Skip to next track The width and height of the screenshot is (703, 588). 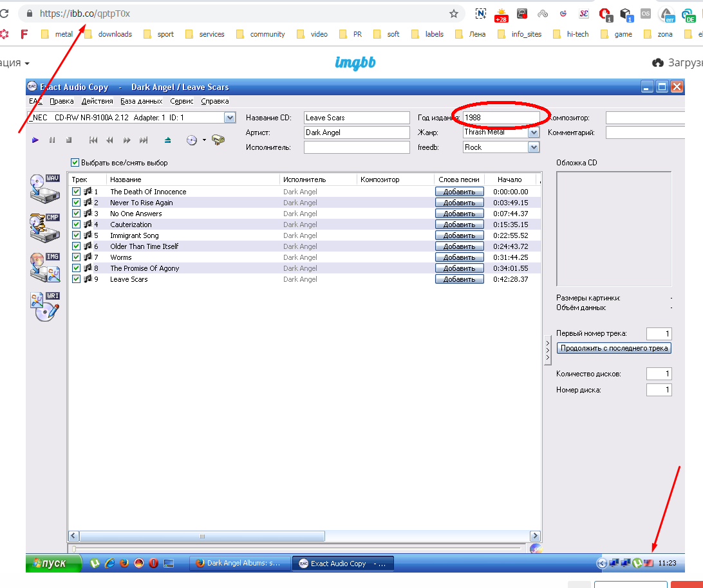tap(144, 140)
